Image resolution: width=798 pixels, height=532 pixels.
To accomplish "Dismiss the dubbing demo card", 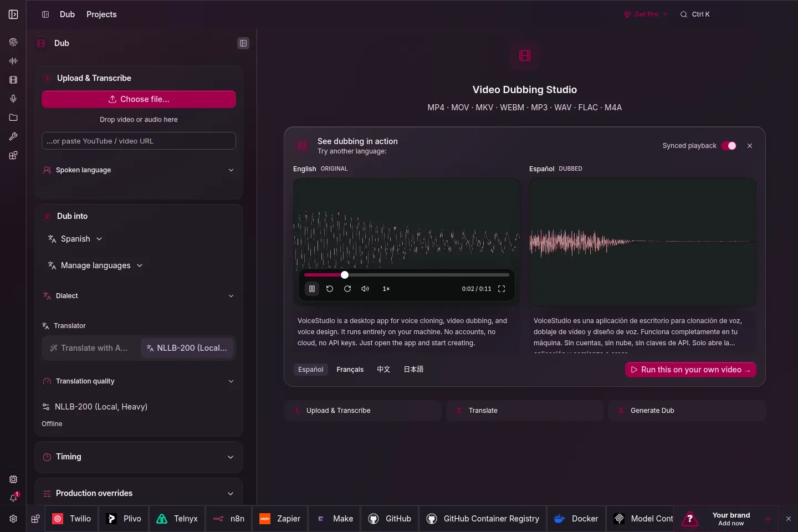I will tap(750, 146).
